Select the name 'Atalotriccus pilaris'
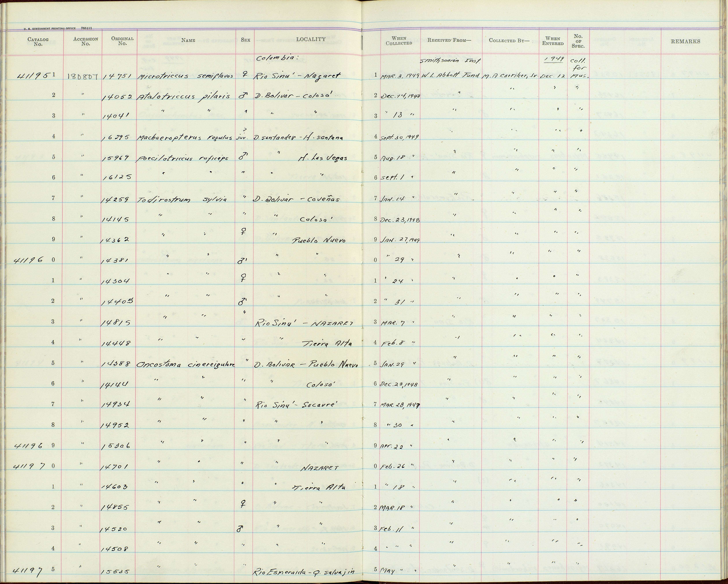728x584 pixels. 183,96
